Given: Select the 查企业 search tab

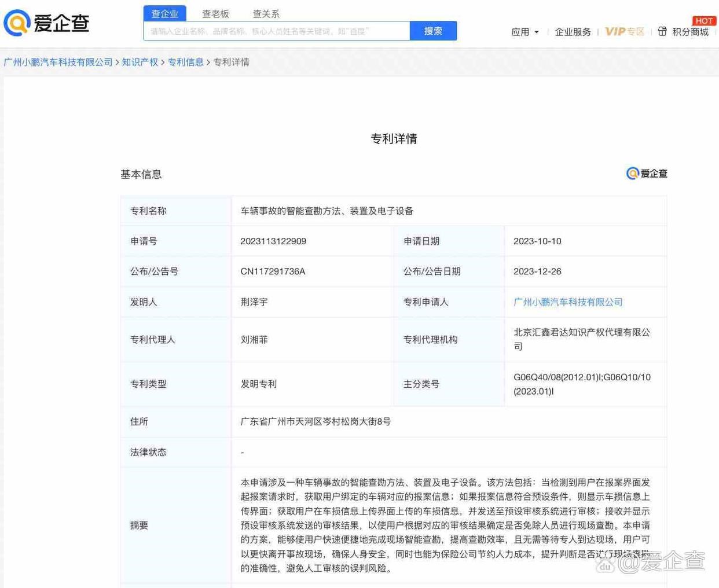Looking at the screenshot, I should pos(165,14).
